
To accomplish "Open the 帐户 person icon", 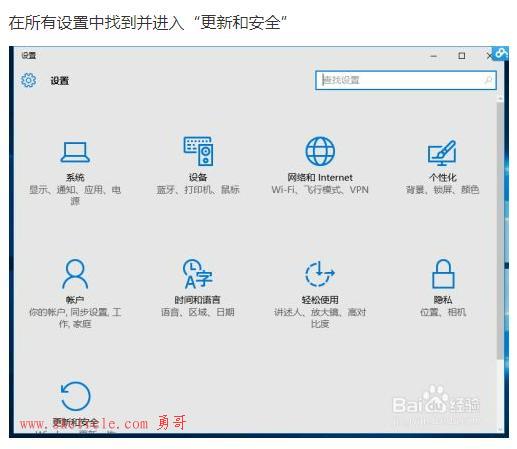I will (75, 274).
